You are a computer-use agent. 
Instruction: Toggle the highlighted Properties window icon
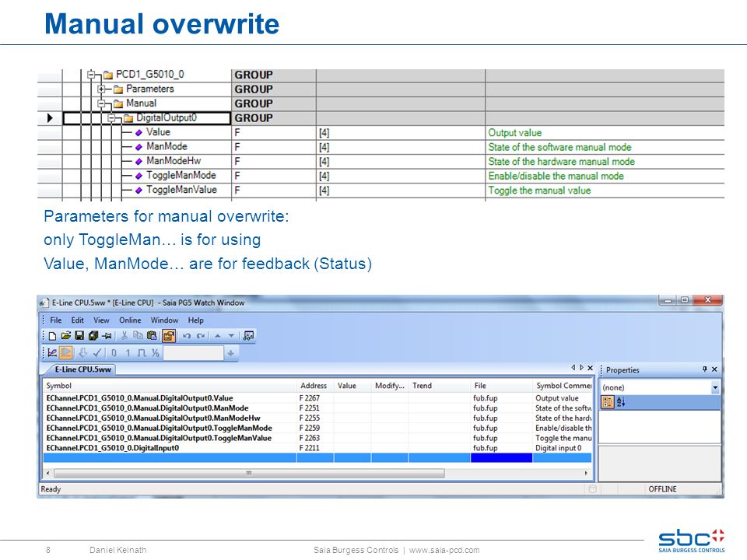pyautogui.click(x=169, y=336)
